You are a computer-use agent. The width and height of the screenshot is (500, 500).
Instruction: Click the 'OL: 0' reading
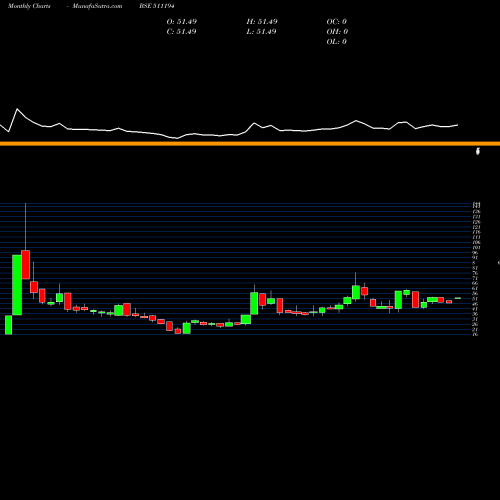(337, 42)
